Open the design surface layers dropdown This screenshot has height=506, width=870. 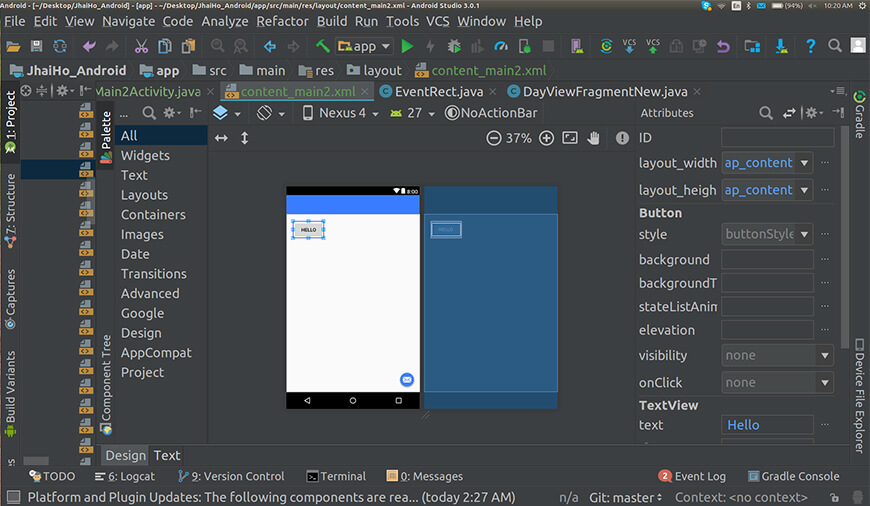tap(227, 113)
